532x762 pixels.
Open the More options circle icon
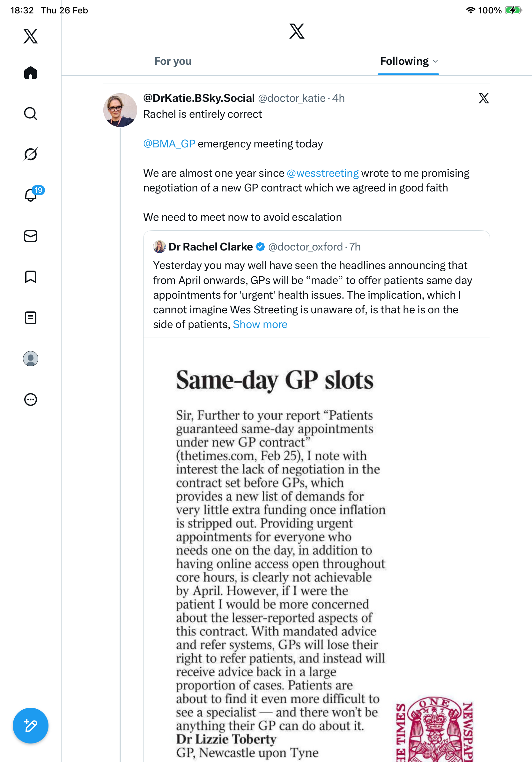31,399
